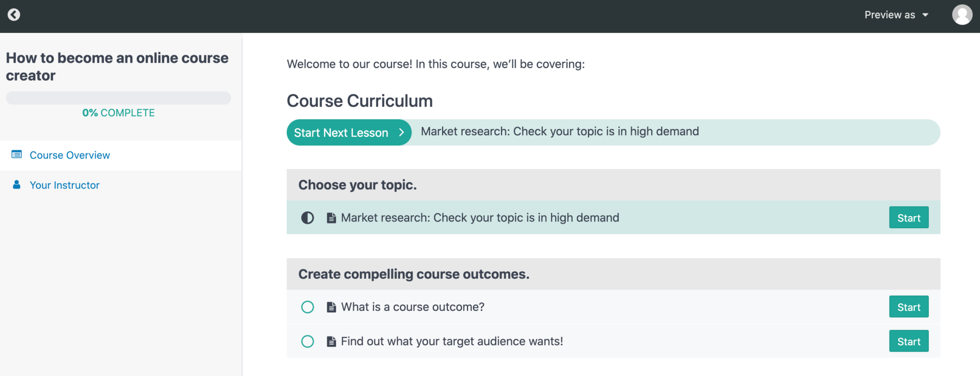Click document icon beside Market research lesson row
This screenshot has width=980, height=376.
pyautogui.click(x=331, y=218)
